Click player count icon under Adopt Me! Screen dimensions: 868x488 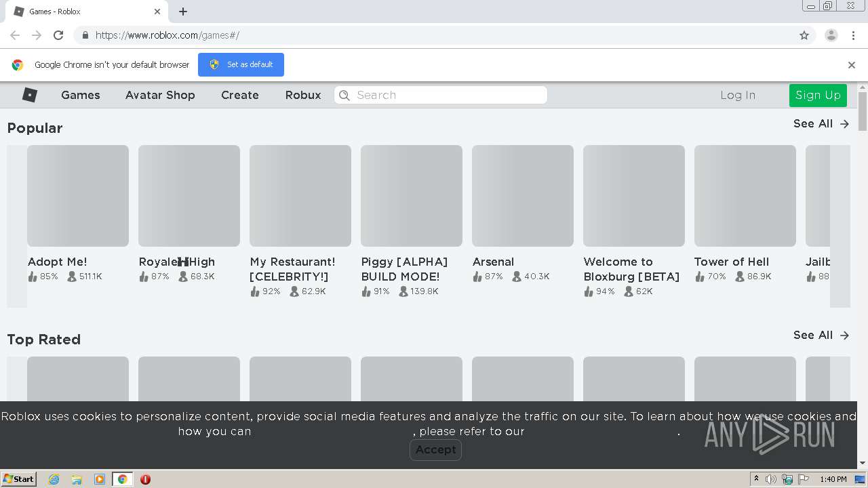pos(72,277)
